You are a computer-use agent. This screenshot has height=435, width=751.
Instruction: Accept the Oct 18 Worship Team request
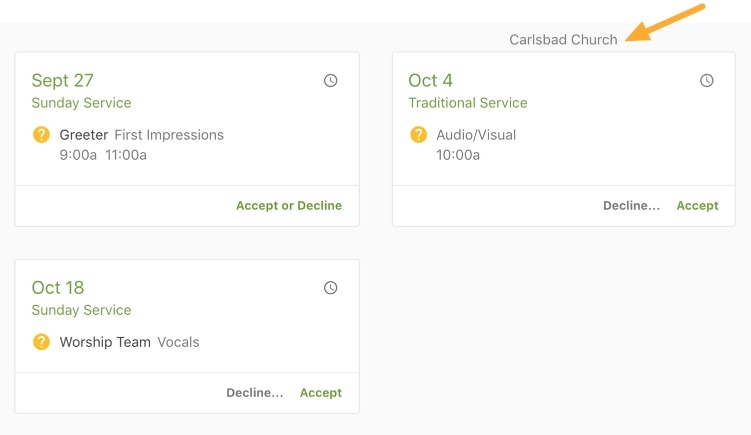coord(321,393)
